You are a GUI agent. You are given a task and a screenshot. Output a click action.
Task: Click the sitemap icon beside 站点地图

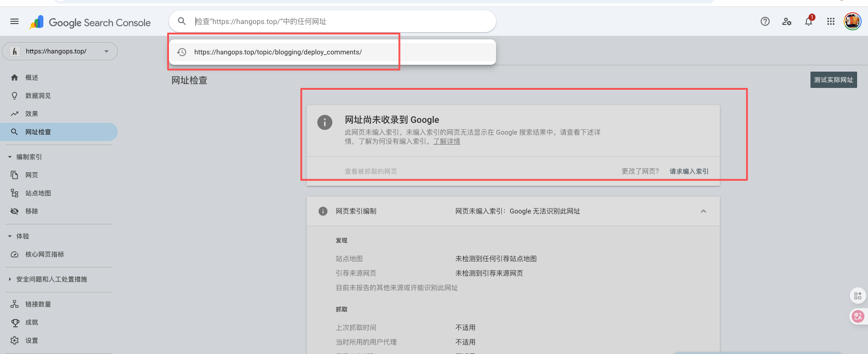point(14,193)
